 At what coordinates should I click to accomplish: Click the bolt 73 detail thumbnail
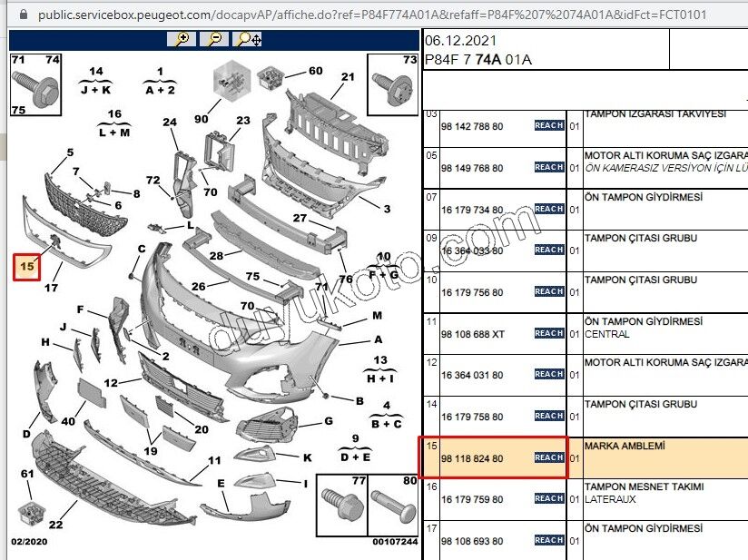(392, 84)
